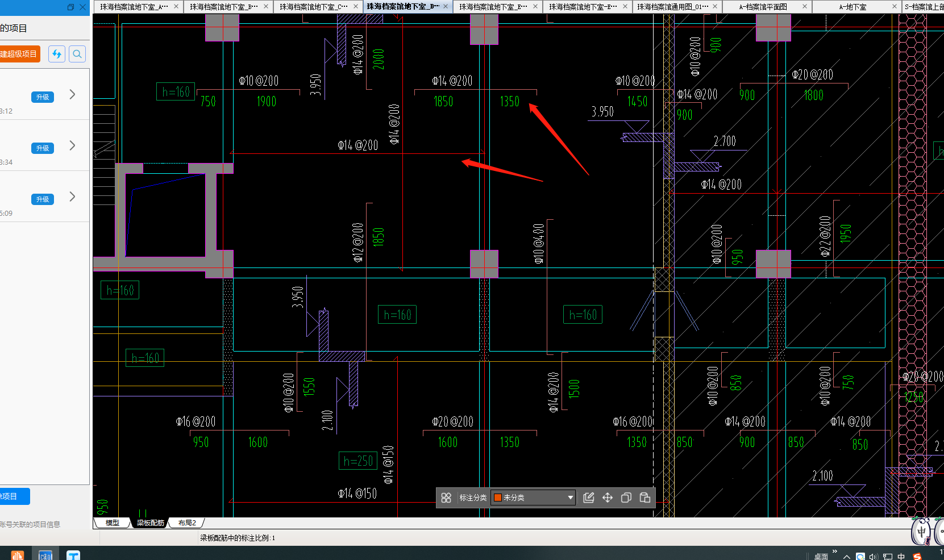Click the Φ20@200 1800 rebar label top right
The width and height of the screenshot is (944, 560).
click(x=813, y=84)
